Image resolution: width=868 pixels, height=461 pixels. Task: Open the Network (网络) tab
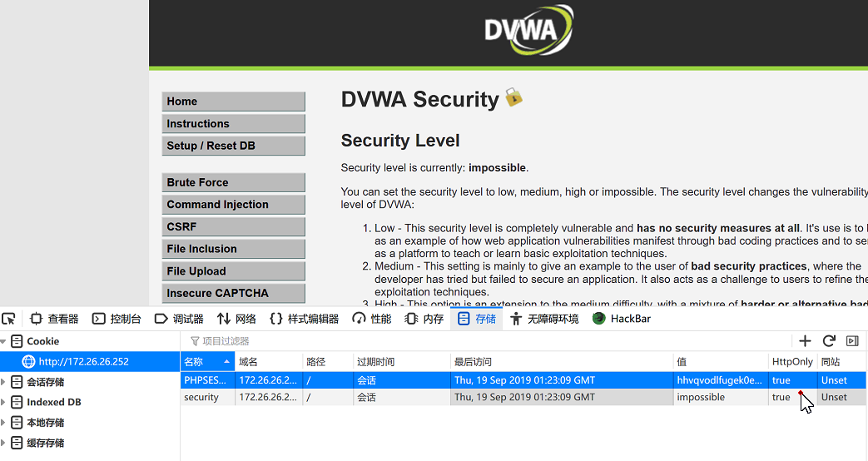click(x=237, y=319)
